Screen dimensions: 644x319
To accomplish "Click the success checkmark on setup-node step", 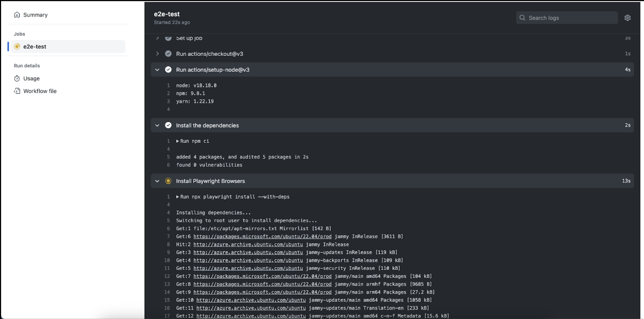I will point(168,70).
